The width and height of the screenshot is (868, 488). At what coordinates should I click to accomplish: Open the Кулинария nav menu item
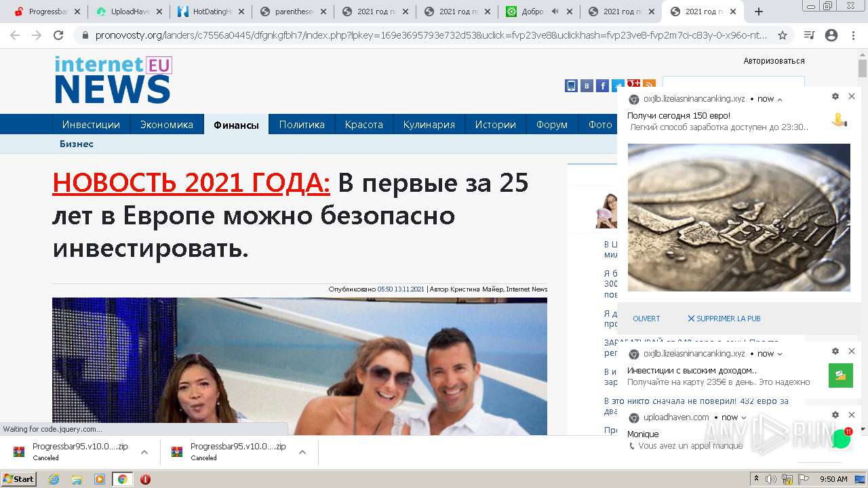429,125
